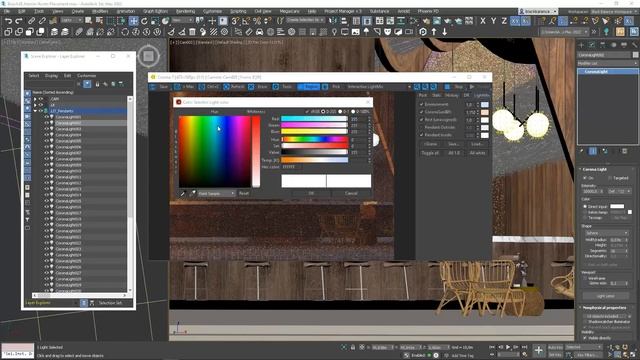Uncheck the Environment LightMix checkbox

point(422,104)
